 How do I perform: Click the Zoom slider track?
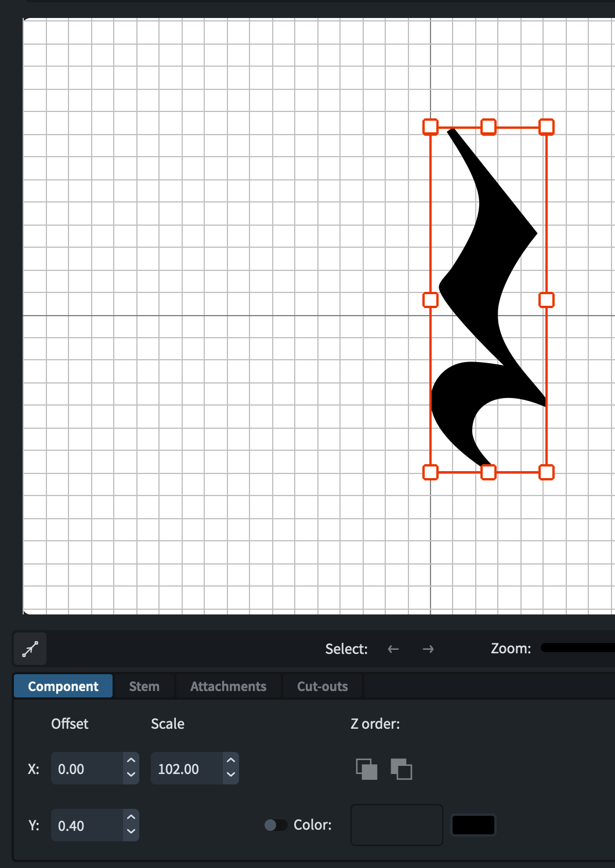(x=578, y=648)
